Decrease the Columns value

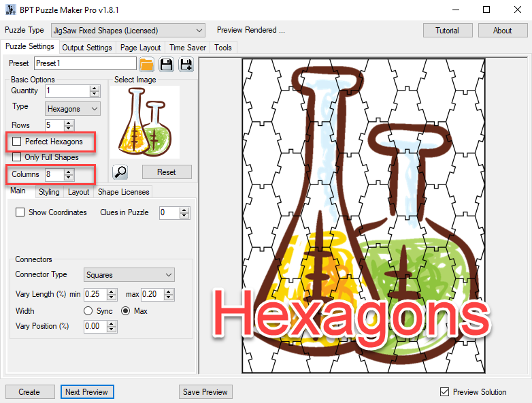click(x=69, y=178)
